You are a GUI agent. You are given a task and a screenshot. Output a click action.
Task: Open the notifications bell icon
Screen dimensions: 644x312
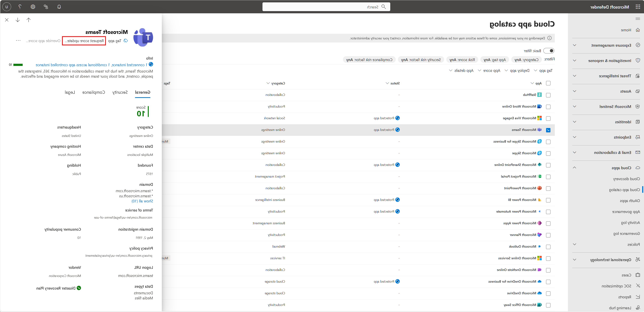(x=59, y=7)
